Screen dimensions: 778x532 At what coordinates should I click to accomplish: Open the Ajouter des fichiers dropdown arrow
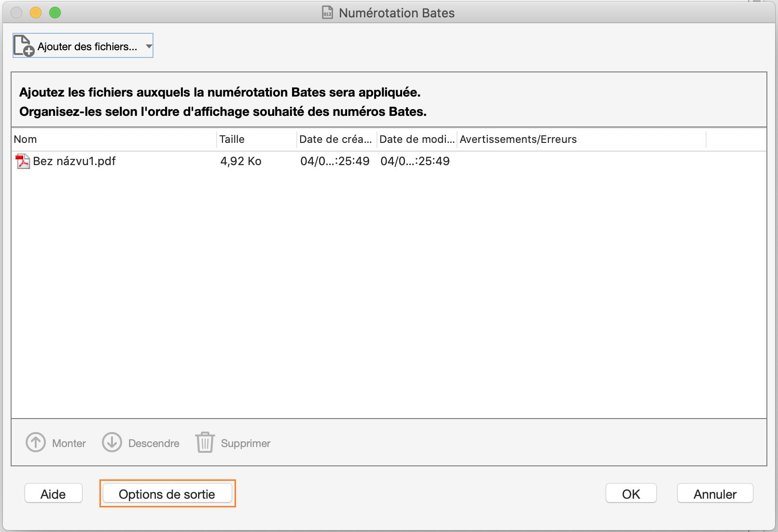click(x=148, y=46)
